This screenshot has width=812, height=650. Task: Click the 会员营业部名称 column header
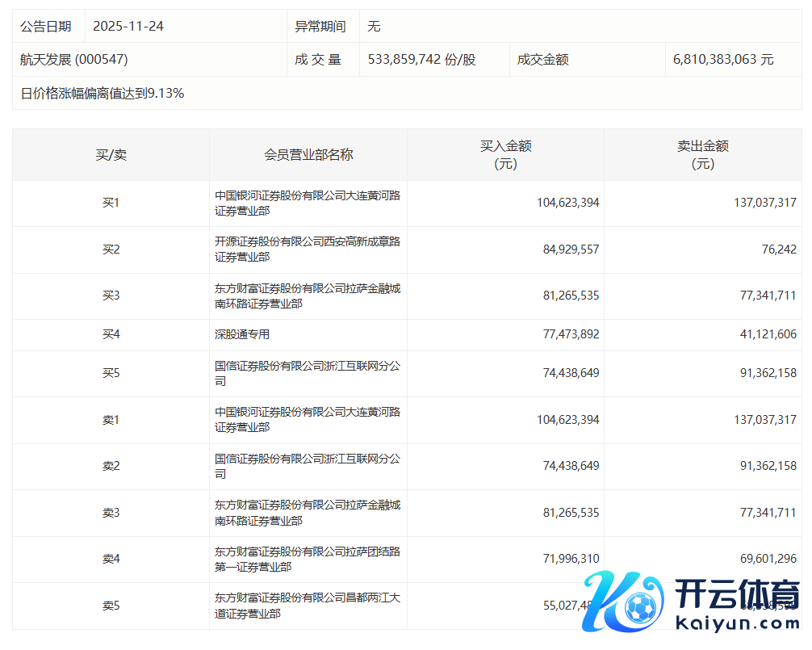pos(308,154)
